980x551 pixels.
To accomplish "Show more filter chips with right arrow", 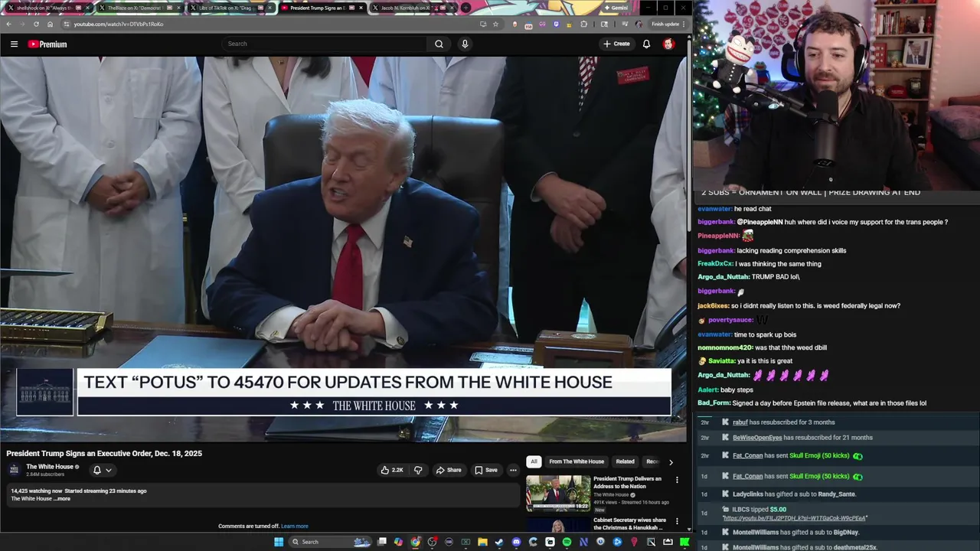I will click(671, 461).
